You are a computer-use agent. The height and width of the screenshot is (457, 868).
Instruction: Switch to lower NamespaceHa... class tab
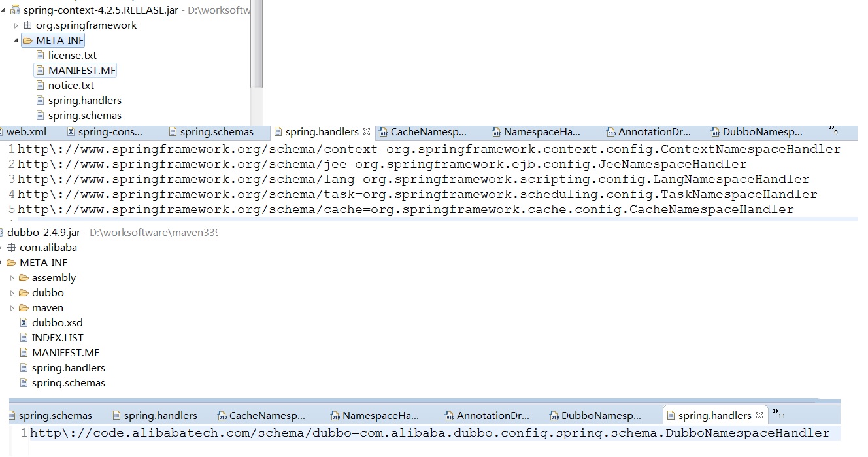coord(381,416)
